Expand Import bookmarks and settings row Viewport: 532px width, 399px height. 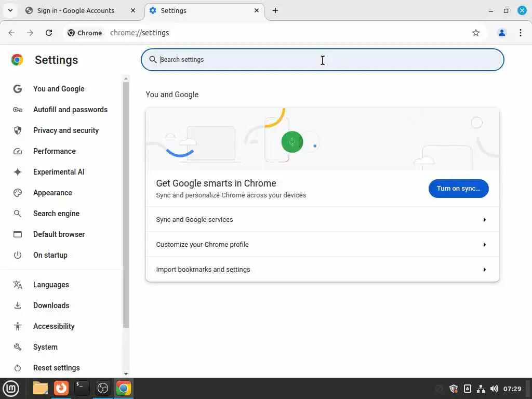coord(322,270)
